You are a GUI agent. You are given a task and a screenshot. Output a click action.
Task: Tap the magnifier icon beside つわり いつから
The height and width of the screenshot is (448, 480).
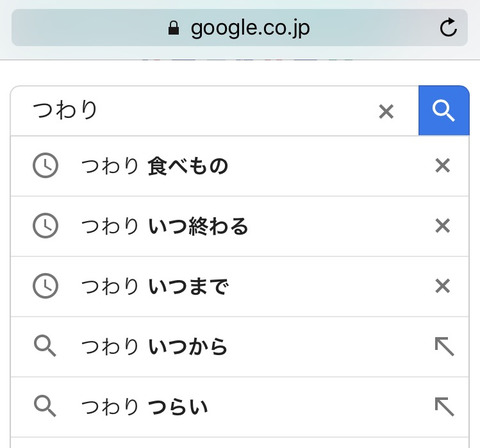click(x=45, y=347)
